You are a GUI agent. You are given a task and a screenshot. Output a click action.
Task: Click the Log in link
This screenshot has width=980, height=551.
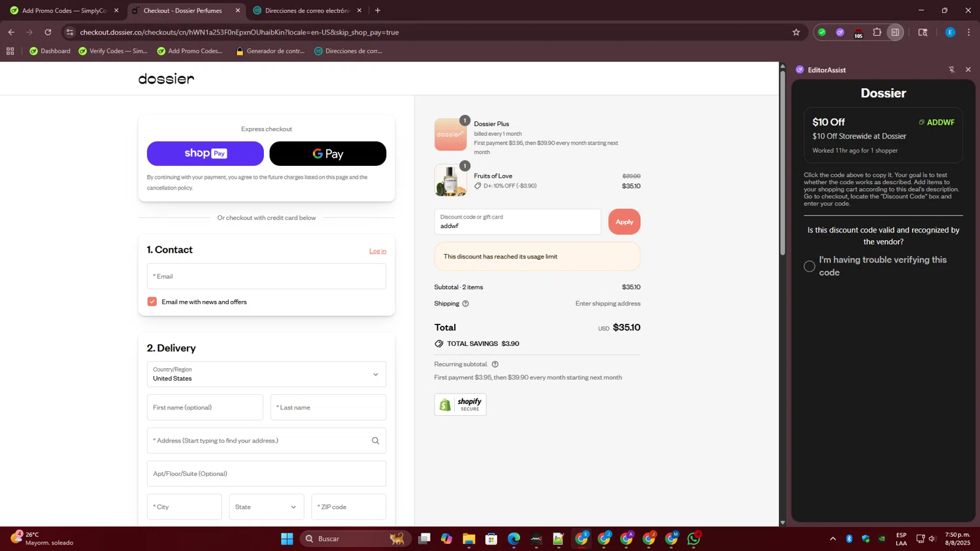(378, 251)
